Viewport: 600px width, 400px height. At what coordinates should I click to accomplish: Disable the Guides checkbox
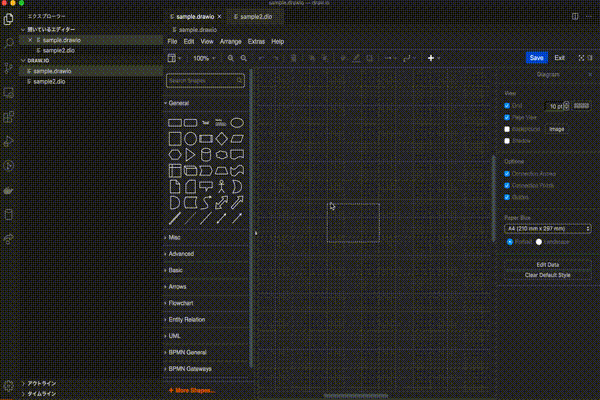509,197
